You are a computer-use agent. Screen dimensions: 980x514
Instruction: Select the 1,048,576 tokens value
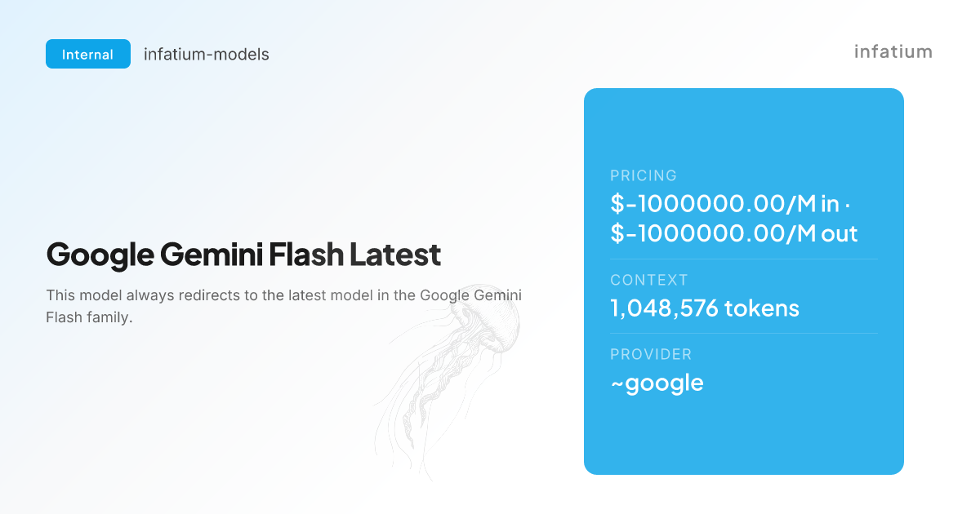[x=704, y=308]
